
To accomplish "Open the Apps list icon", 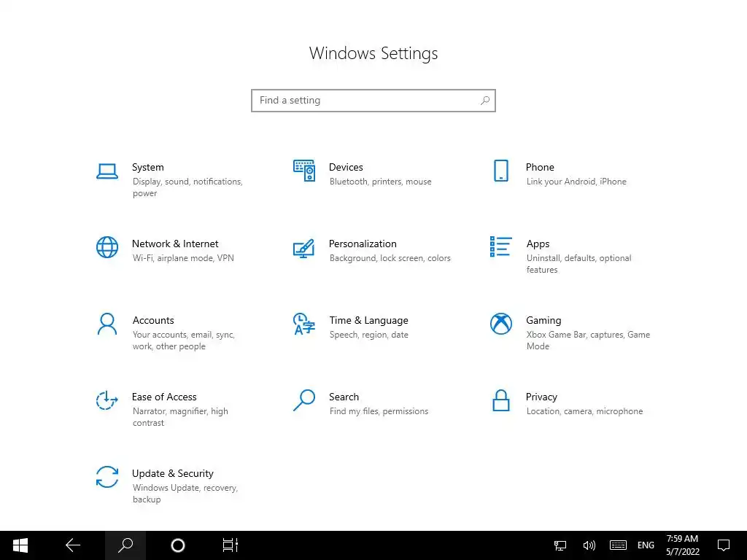I will pos(501,246).
